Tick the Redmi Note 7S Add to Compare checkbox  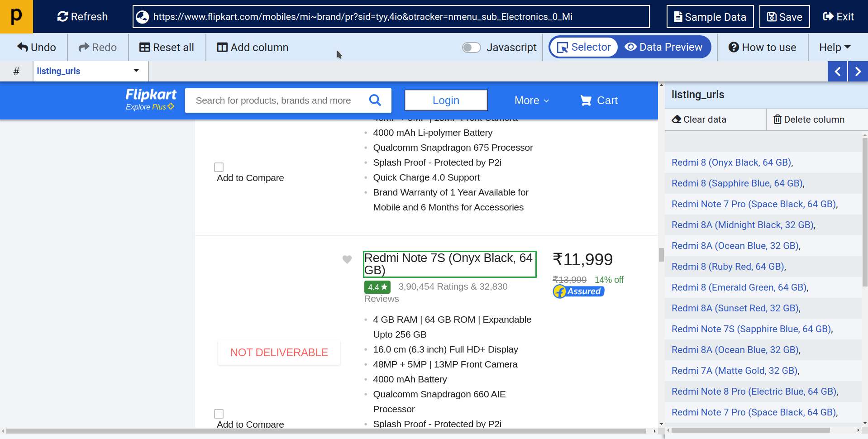219,414
